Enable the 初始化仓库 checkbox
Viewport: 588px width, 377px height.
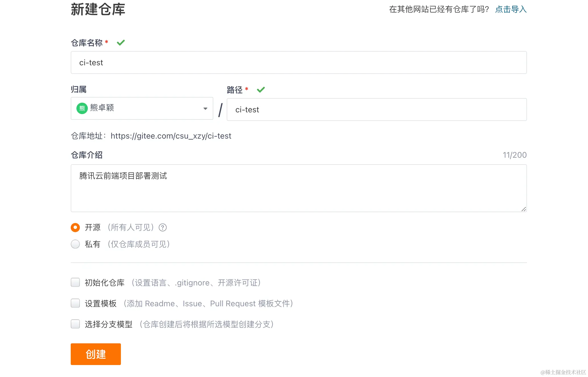click(75, 282)
